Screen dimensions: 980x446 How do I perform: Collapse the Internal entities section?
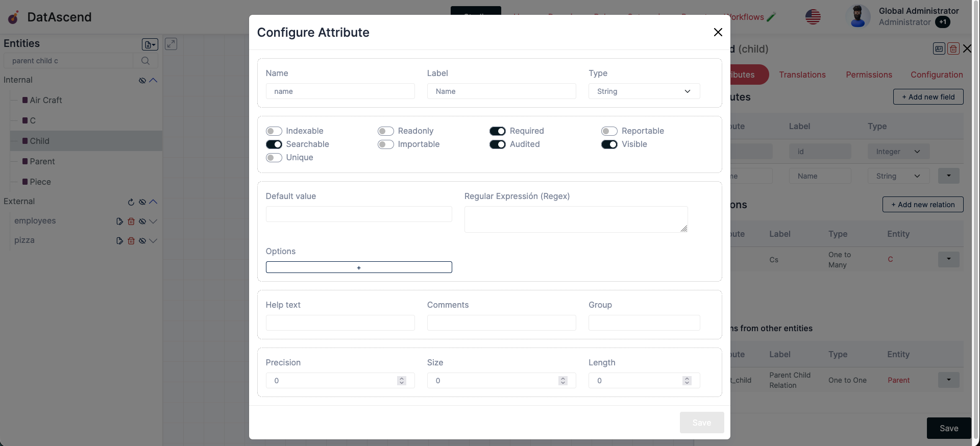click(153, 80)
